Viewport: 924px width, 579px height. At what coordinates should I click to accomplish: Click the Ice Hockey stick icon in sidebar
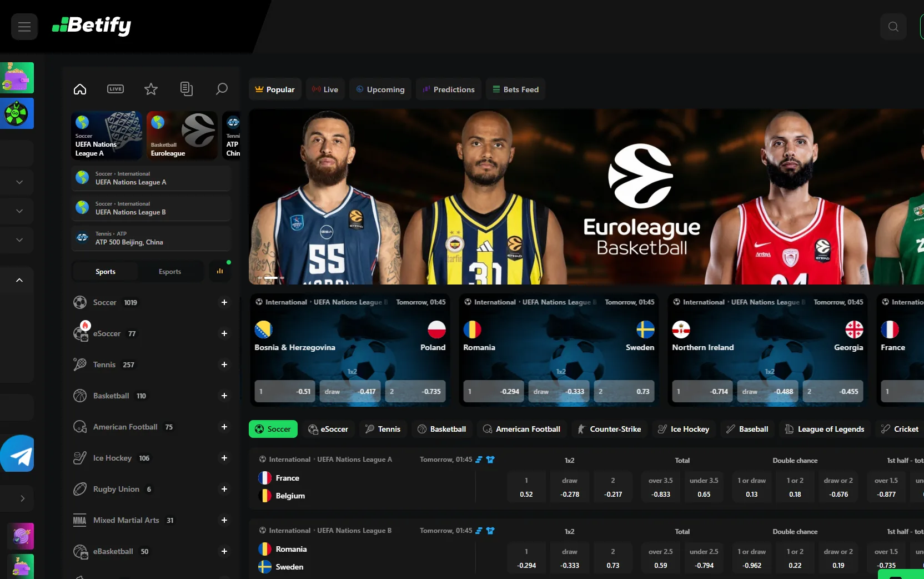click(80, 458)
